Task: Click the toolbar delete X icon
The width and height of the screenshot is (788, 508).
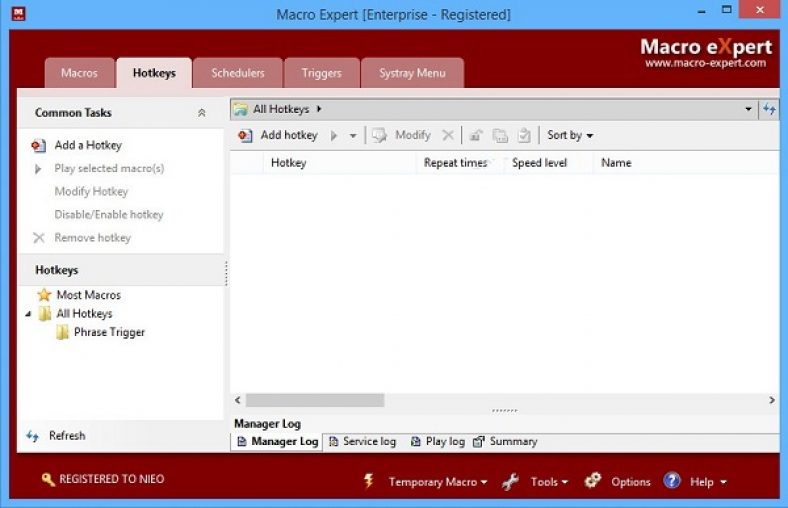Action: [x=448, y=135]
